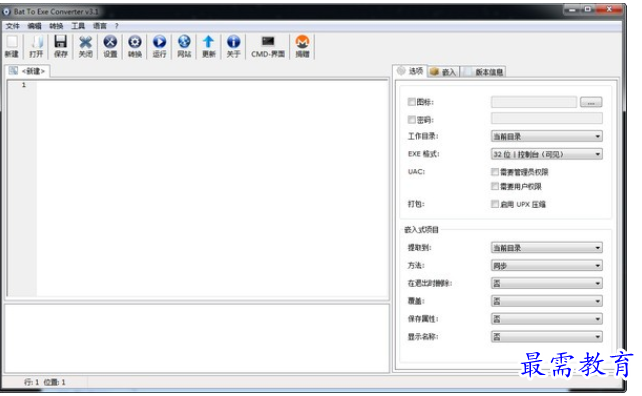Click the output log pane below the editor
This screenshot has height=396, width=642.
click(x=197, y=338)
